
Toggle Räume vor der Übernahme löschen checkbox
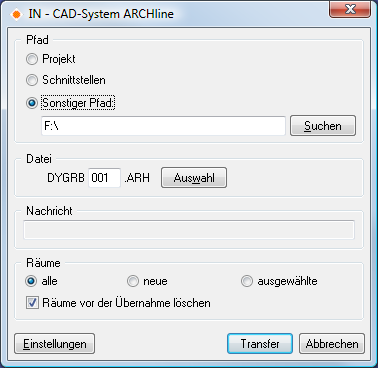32,303
